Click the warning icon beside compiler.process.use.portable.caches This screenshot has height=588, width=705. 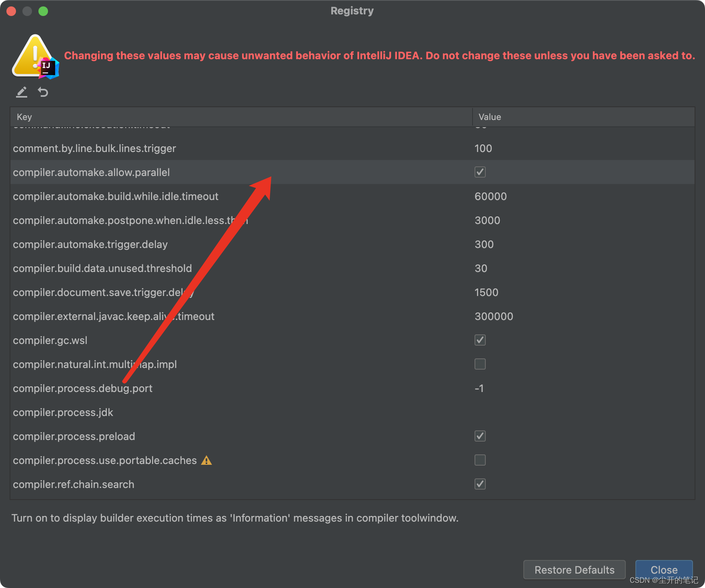(206, 460)
